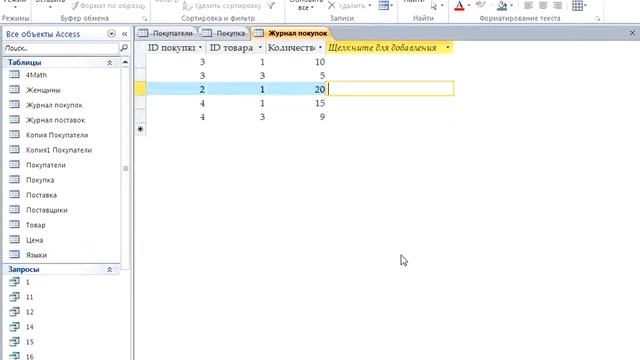The height and width of the screenshot is (360, 640).
Task: Click Remove Sort (Удалить сортировку) in ribbon
Action: click(x=222, y=6)
